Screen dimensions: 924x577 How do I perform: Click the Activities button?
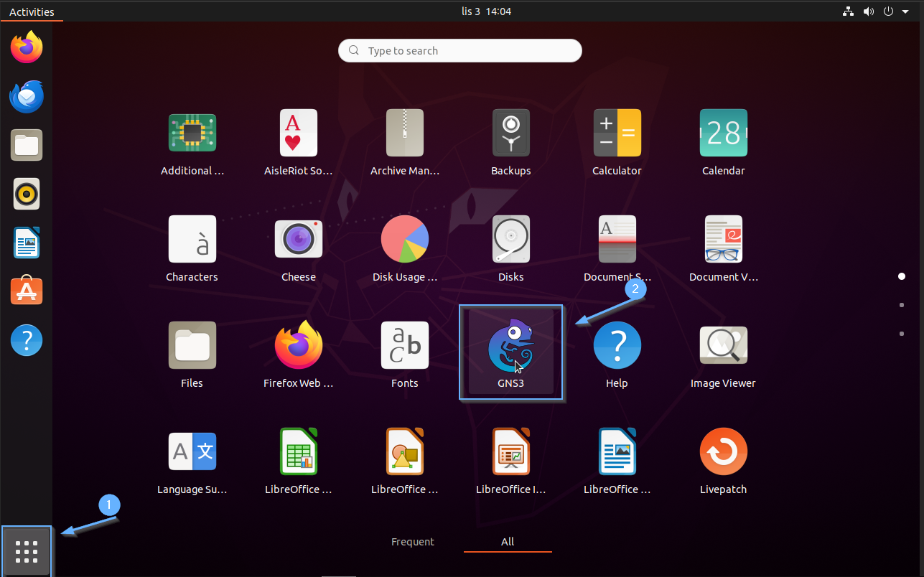pyautogui.click(x=32, y=11)
